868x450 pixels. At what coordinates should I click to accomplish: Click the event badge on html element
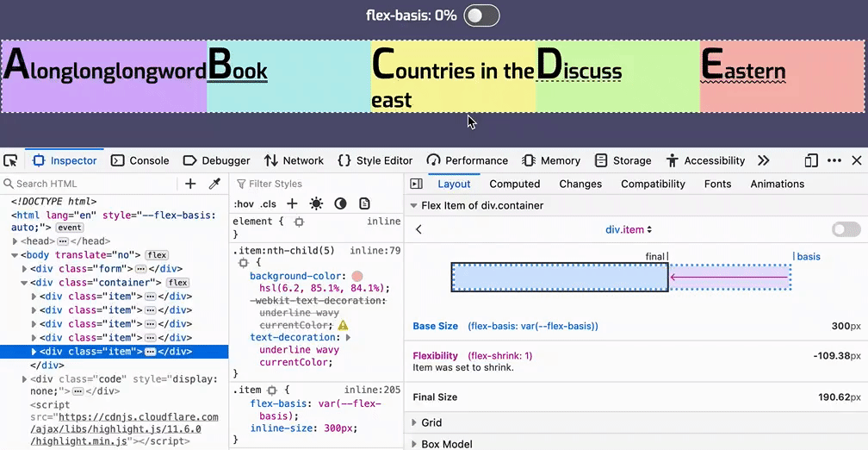[70, 228]
